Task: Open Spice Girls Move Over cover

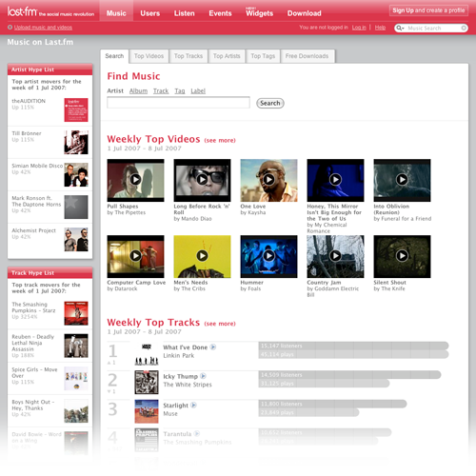Action: click(x=76, y=379)
